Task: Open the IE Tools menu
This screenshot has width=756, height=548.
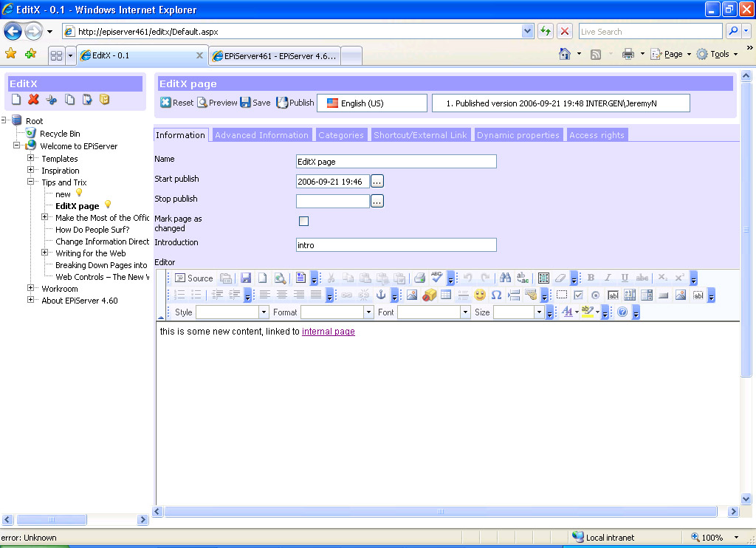Action: tap(716, 54)
